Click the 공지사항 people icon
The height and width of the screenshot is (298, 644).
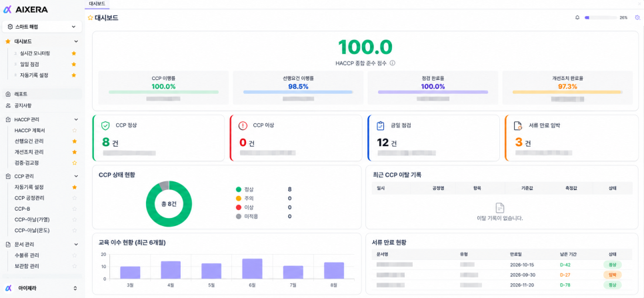coord(8,105)
